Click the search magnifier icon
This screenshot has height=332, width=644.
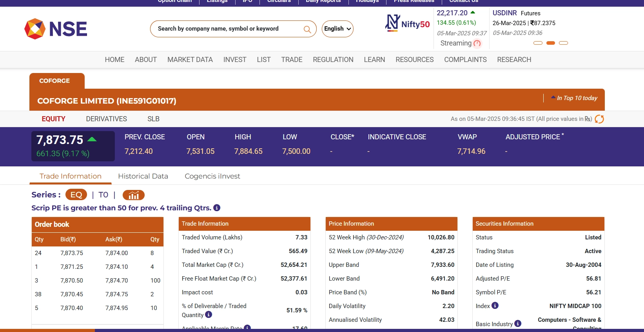click(x=307, y=29)
